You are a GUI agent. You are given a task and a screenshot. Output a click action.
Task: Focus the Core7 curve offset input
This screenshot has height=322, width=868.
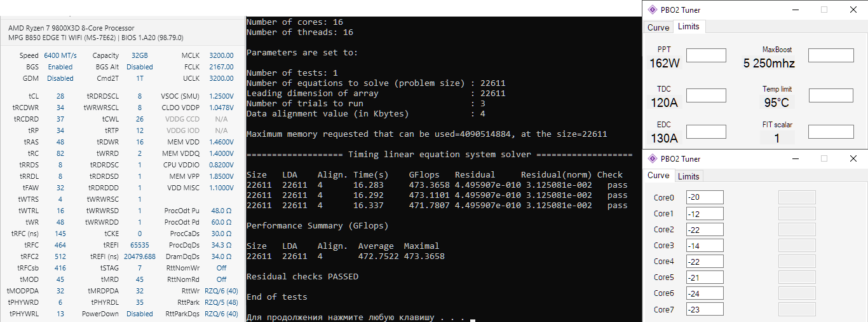click(x=705, y=309)
